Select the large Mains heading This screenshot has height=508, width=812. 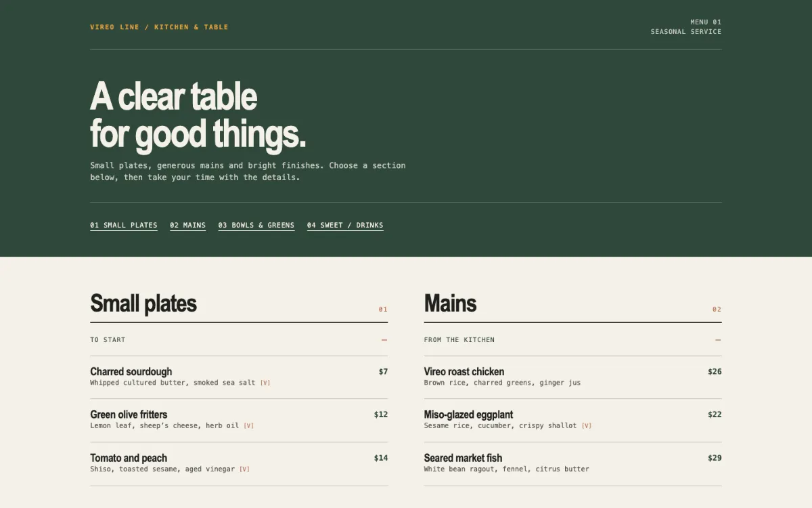[x=450, y=303]
